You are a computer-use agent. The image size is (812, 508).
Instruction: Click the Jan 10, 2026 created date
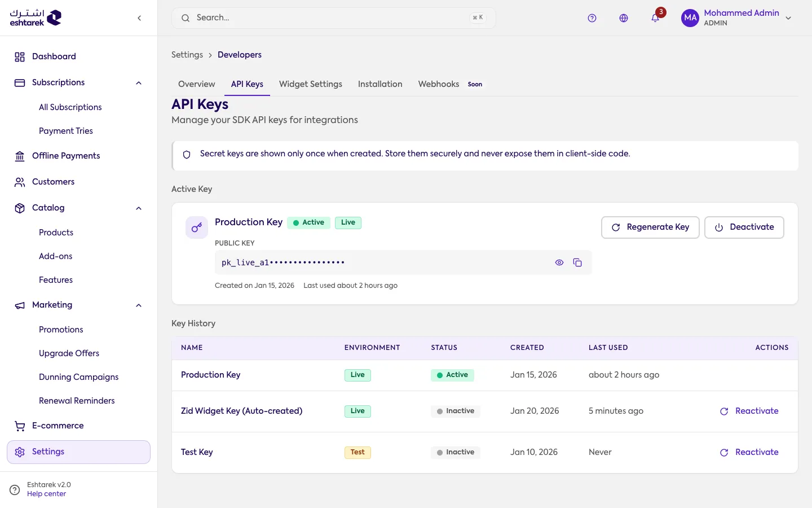pos(534,452)
